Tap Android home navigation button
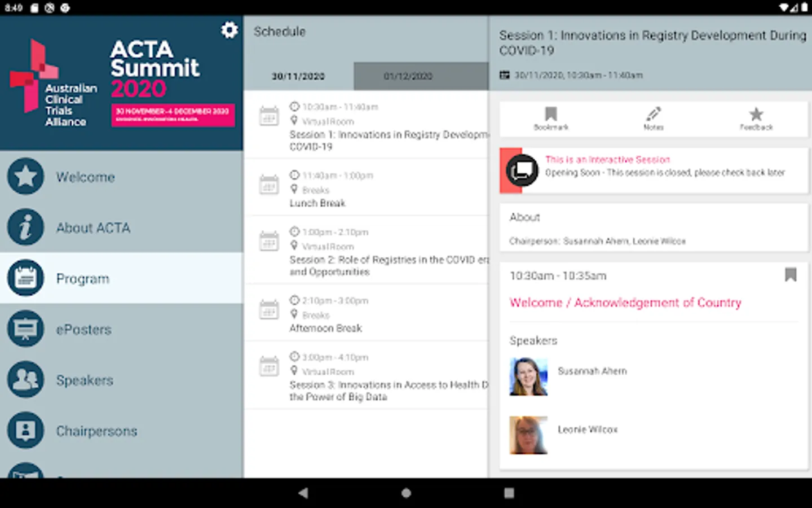 coord(406,493)
